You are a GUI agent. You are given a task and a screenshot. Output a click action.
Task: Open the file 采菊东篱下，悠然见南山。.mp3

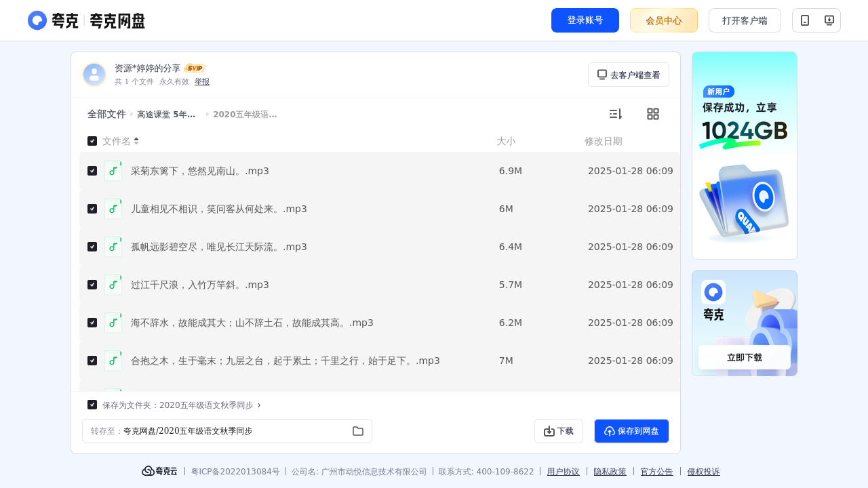pyautogui.click(x=200, y=171)
